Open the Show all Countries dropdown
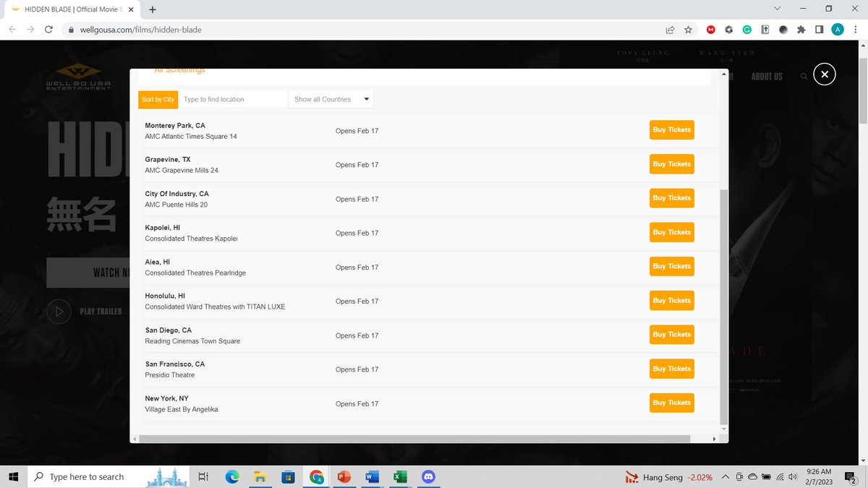 pyautogui.click(x=331, y=99)
